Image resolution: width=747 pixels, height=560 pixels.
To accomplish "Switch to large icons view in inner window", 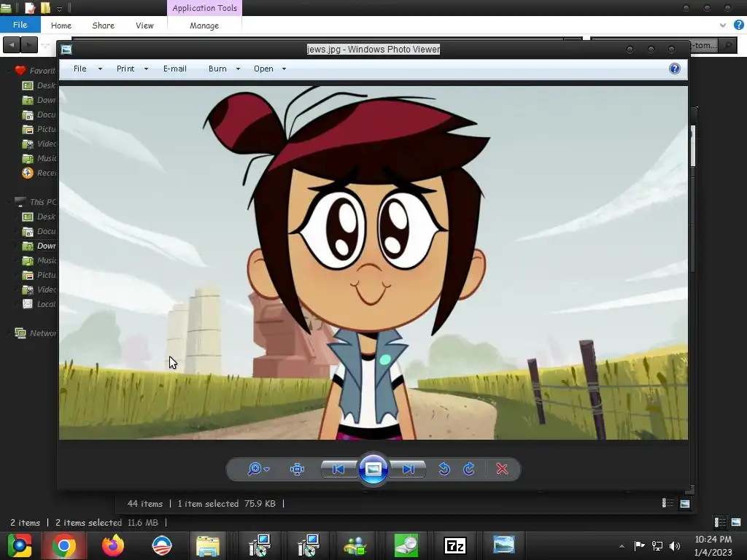I will pyautogui.click(x=684, y=503).
